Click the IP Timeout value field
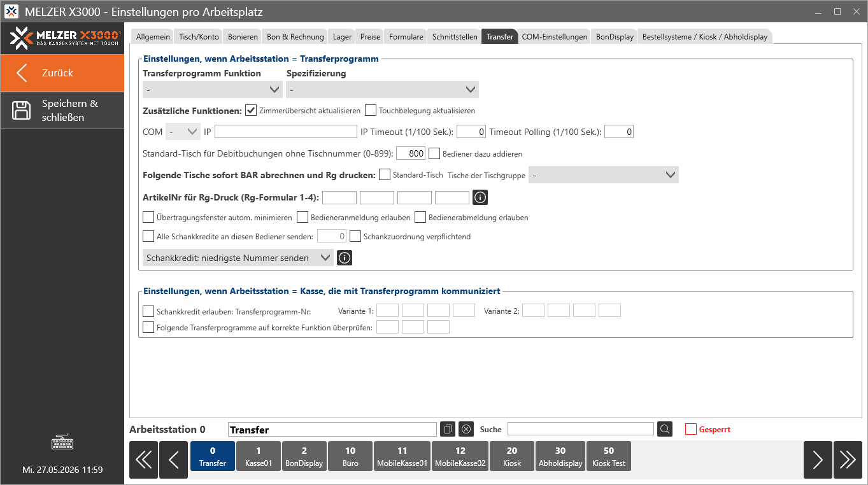Screen dimensions: 868x485 472,132
